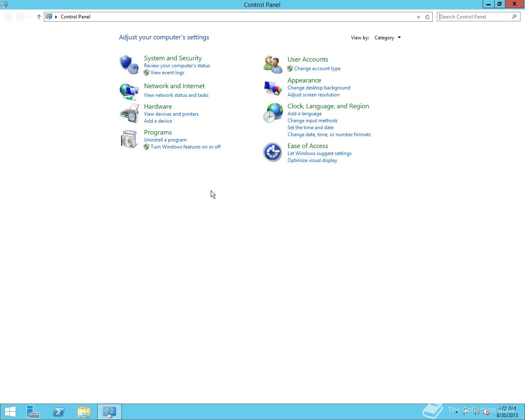Viewport: 525px width, 420px height.
Task: Open the Programs disc box icon
Action: click(x=129, y=139)
